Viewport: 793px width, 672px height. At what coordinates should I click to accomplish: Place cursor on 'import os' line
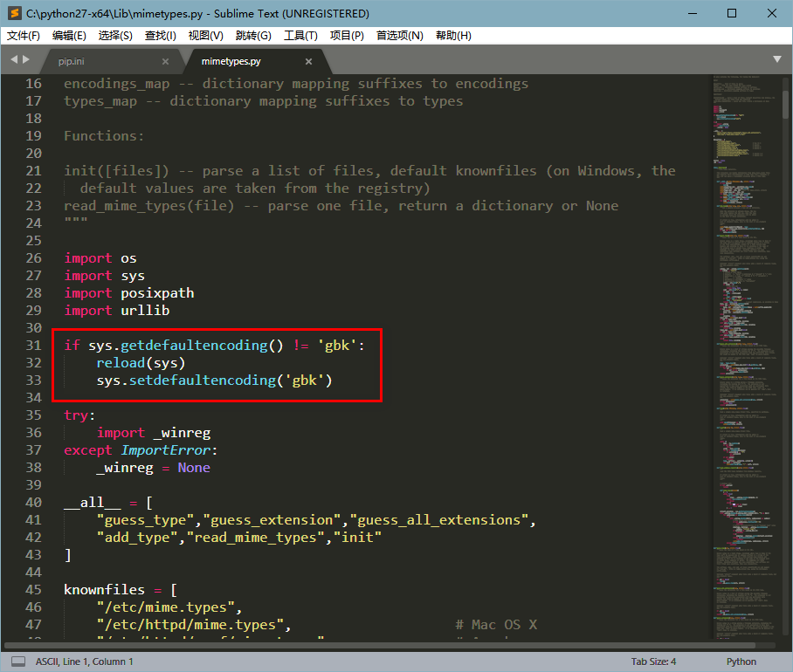coord(100,258)
